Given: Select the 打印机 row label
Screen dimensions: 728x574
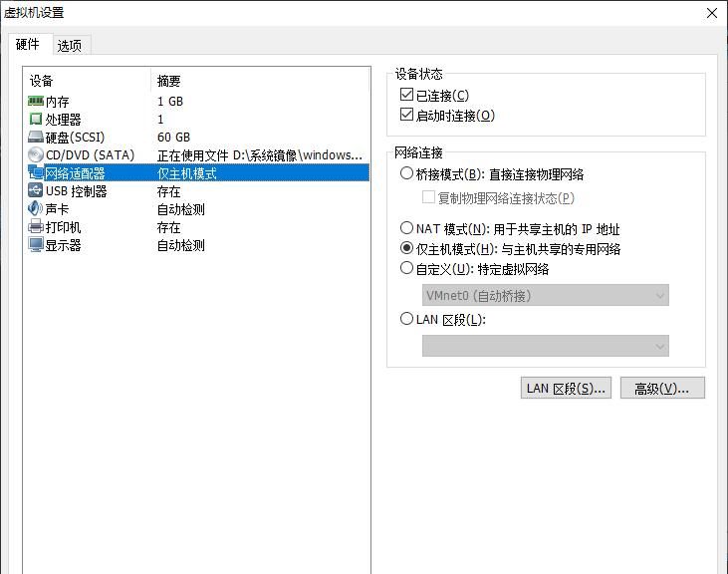Looking at the screenshot, I should click(x=63, y=227).
